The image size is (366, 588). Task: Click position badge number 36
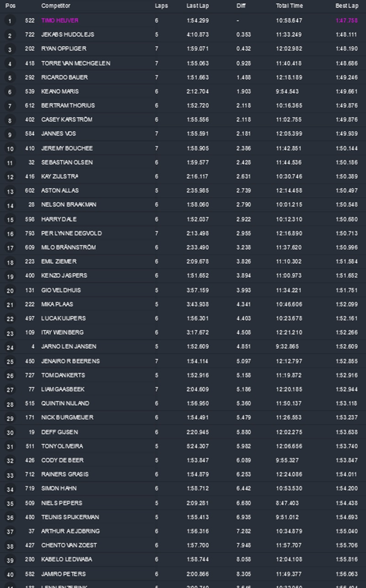(x=10, y=518)
